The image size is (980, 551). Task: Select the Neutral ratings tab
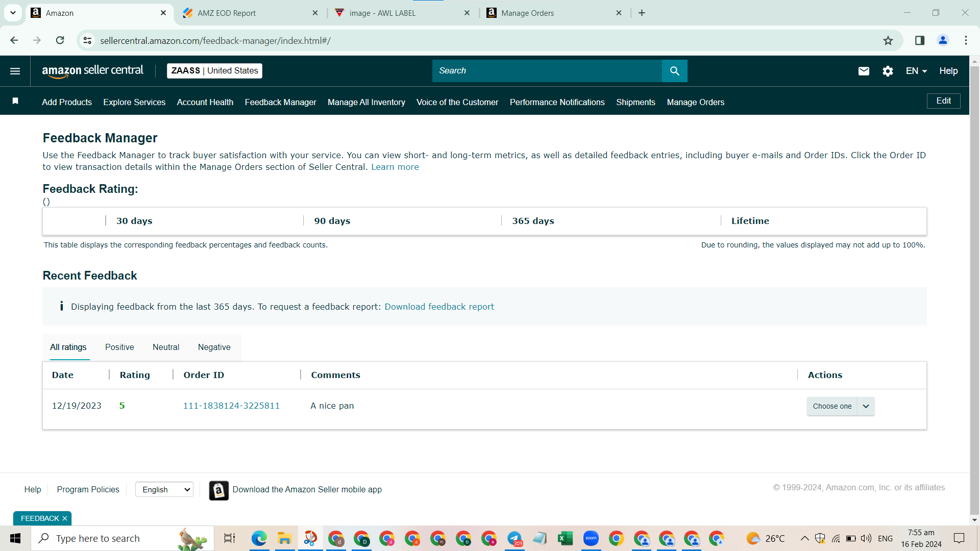pos(166,347)
